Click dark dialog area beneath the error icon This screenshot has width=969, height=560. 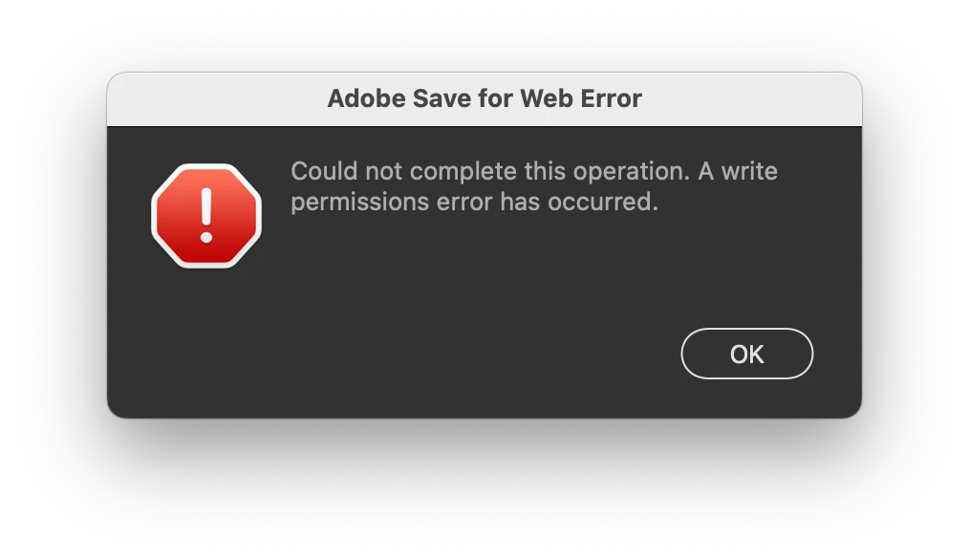(x=206, y=340)
